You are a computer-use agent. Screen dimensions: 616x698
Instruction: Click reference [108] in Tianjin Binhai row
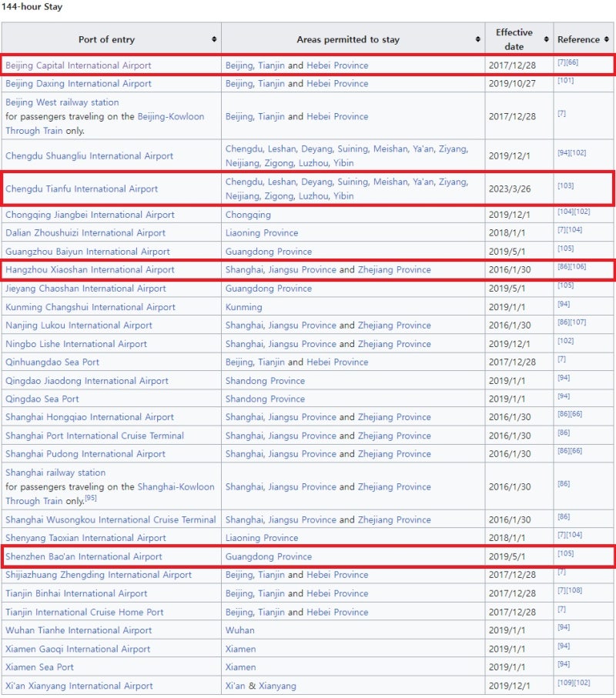coord(574,591)
